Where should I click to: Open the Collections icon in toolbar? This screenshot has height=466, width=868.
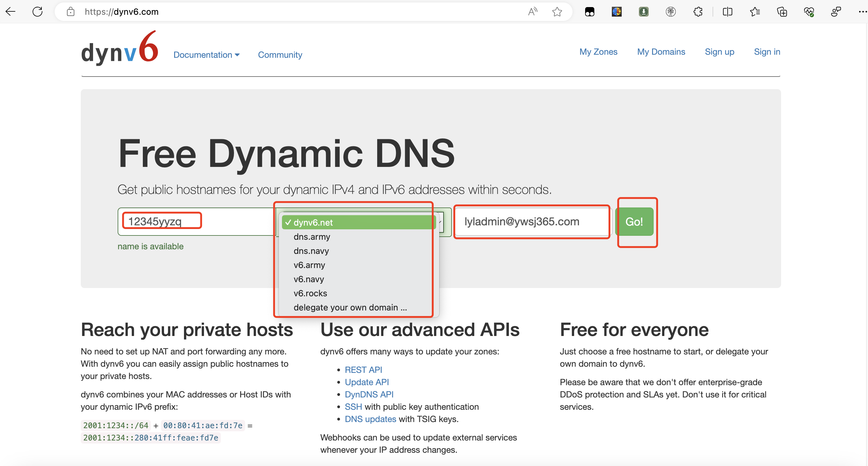click(782, 12)
